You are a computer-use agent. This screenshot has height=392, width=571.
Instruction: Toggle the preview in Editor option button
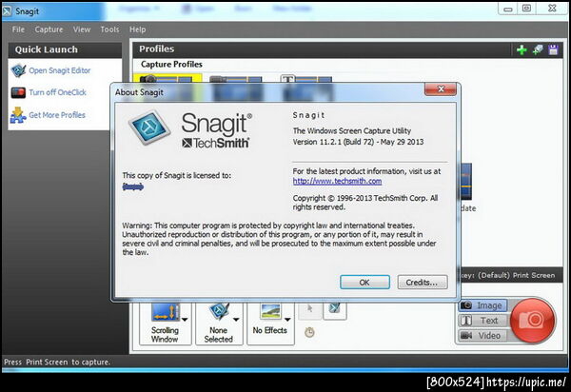click(x=335, y=309)
